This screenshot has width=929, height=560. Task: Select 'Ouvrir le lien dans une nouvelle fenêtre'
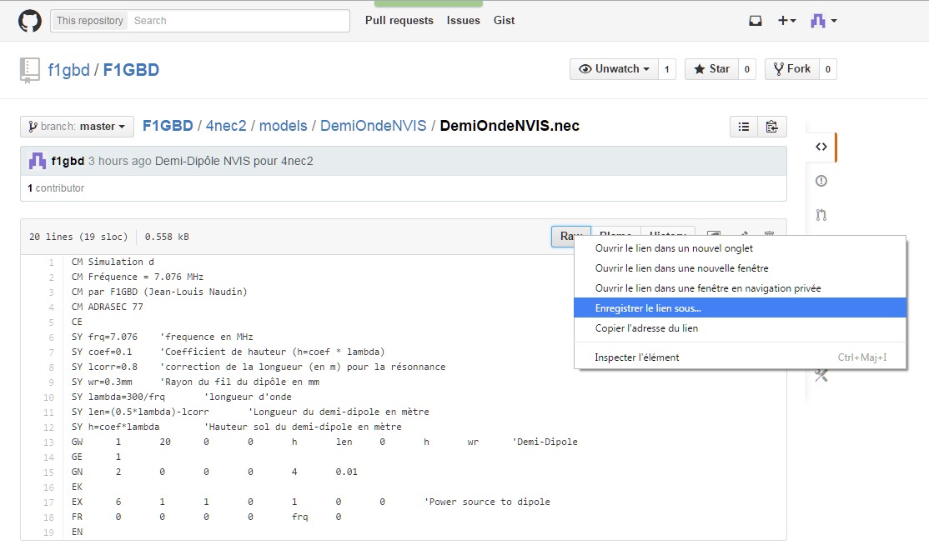pyautogui.click(x=740, y=268)
